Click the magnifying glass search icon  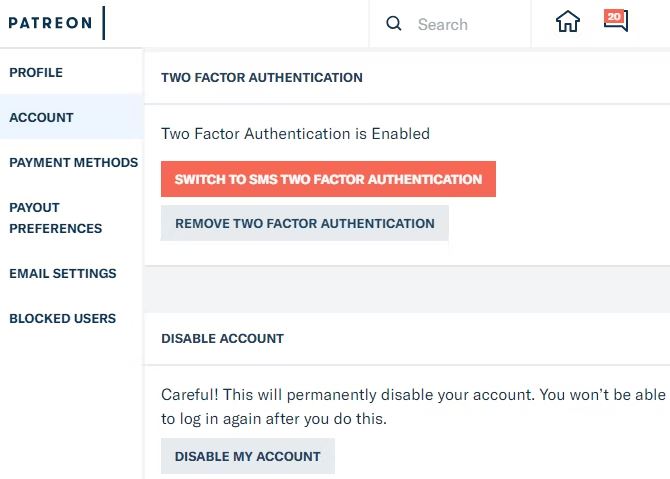pyautogui.click(x=394, y=24)
